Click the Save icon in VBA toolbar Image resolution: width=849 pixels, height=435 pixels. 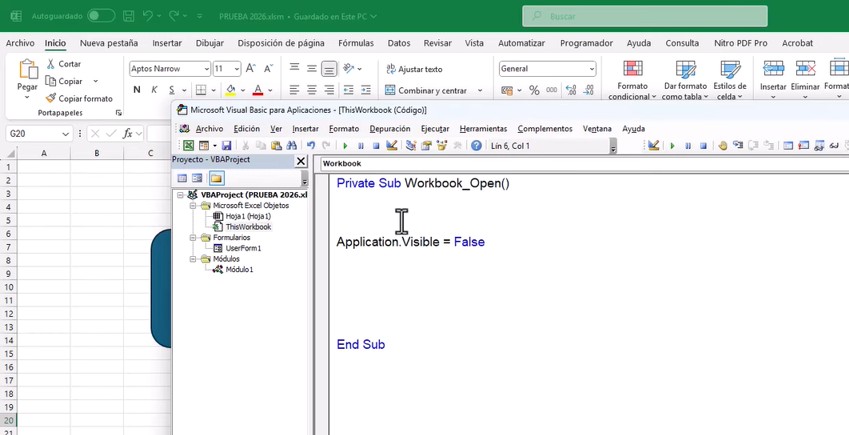226,146
